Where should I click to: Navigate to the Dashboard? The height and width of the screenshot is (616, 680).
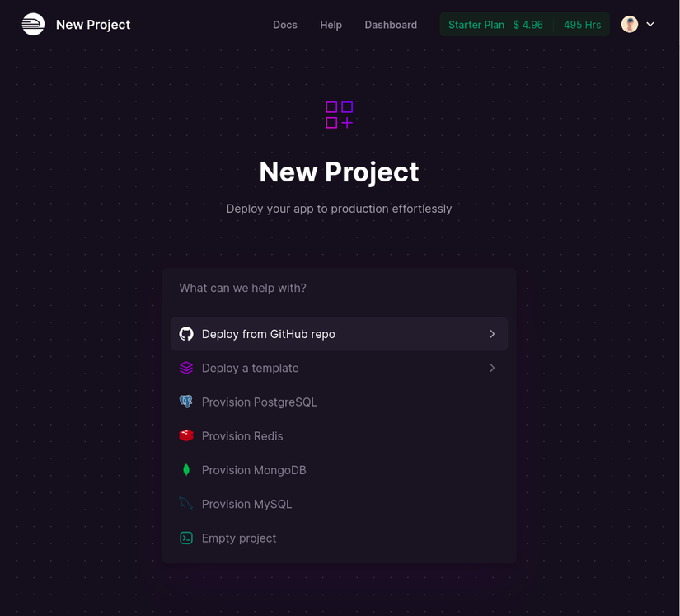click(391, 25)
